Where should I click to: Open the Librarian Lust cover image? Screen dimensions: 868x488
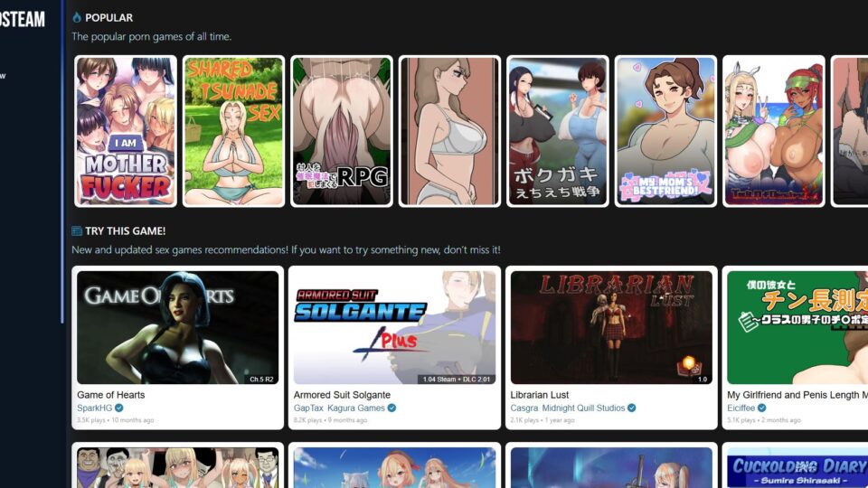point(611,327)
